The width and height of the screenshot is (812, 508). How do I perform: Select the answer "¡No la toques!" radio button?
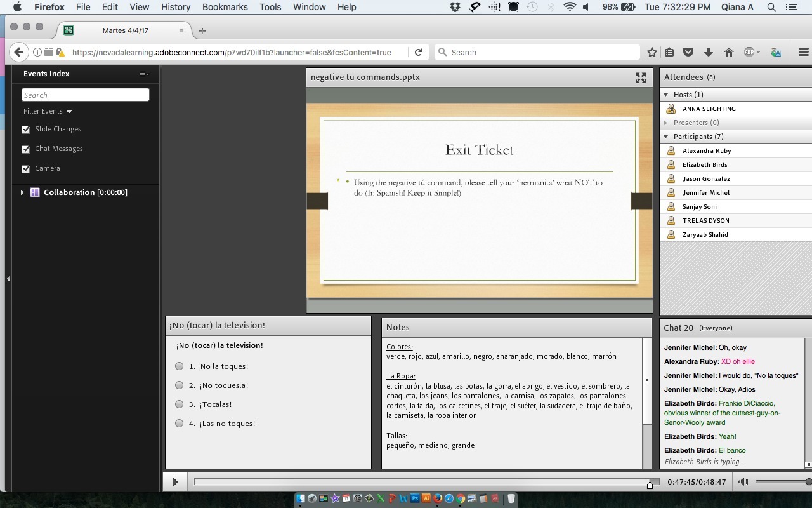tap(180, 366)
